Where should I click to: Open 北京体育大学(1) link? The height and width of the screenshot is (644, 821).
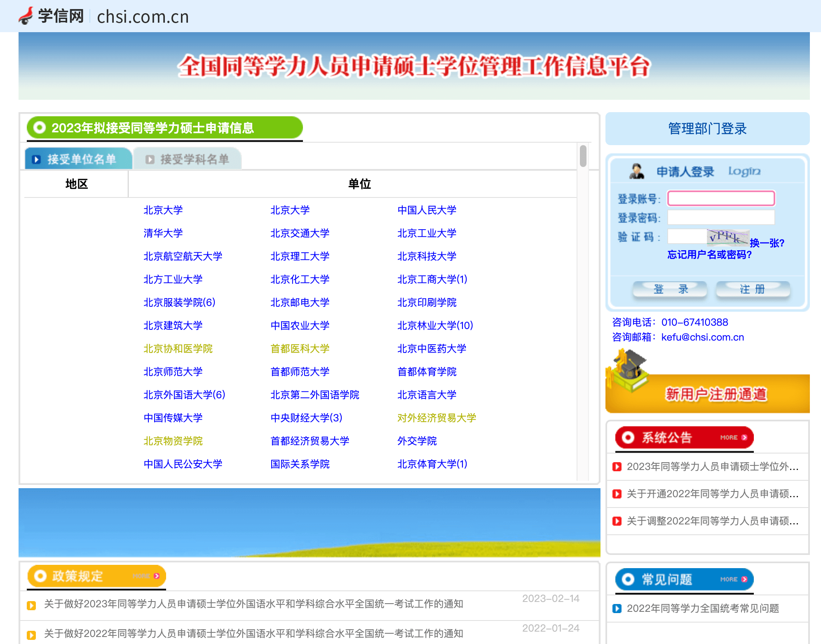(432, 464)
